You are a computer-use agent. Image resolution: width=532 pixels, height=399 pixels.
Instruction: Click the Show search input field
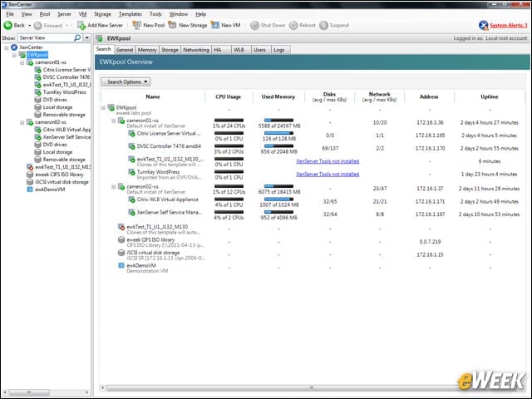click(47, 37)
